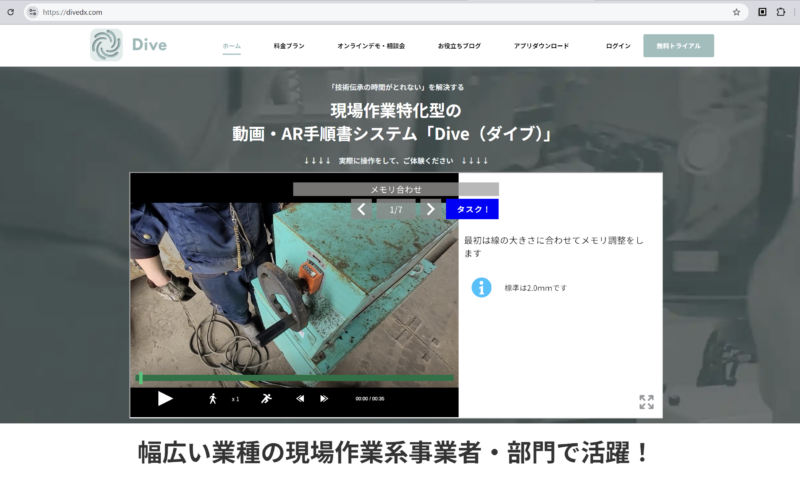Click the x1 playback speed label
The width and height of the screenshot is (800, 485).
[235, 399]
